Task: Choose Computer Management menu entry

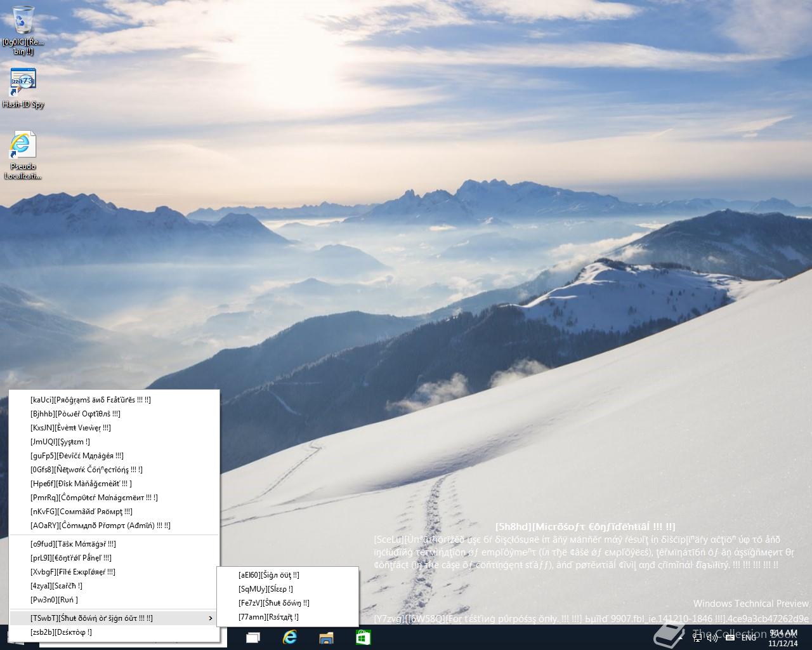Action: click(114, 498)
